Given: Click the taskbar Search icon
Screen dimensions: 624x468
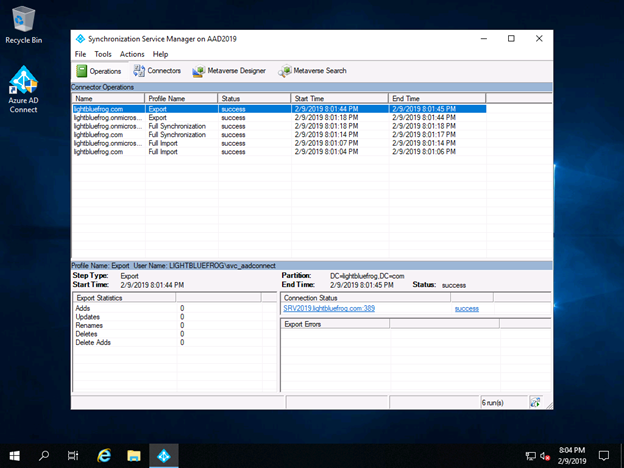Looking at the screenshot, I should pos(44,456).
